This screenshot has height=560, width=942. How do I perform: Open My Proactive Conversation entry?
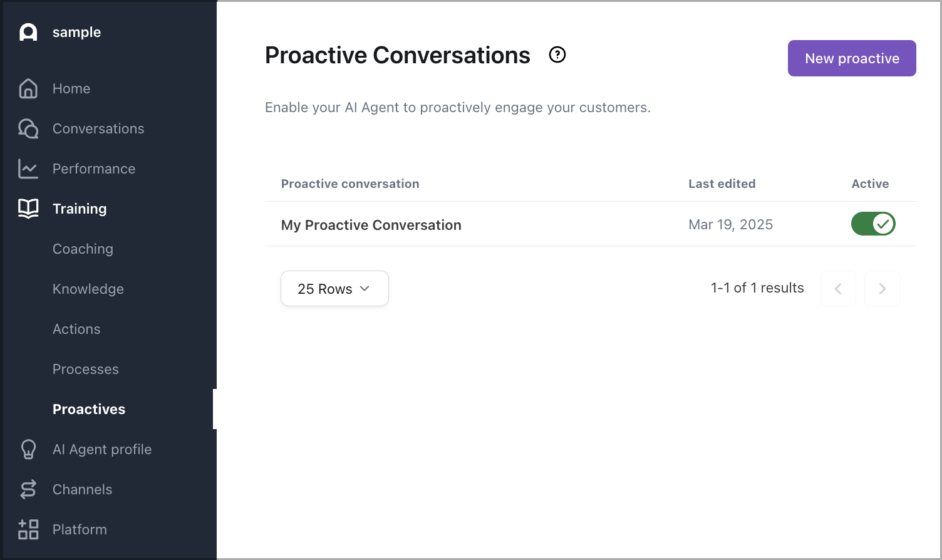(371, 224)
